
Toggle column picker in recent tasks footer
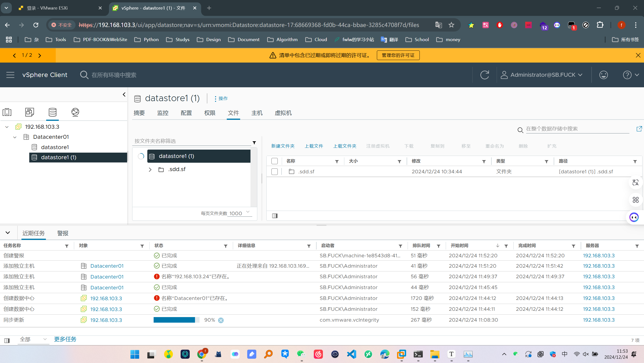click(7, 341)
